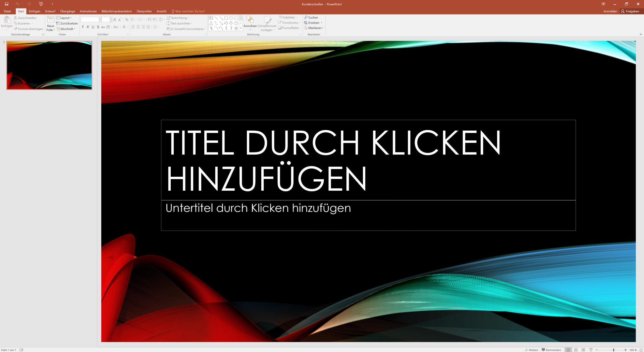Select the star shape in shapes gallery

click(x=236, y=28)
